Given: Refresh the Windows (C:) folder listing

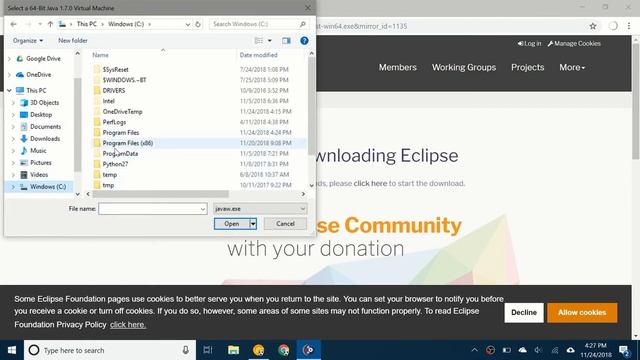Looking at the screenshot, I should tap(198, 24).
